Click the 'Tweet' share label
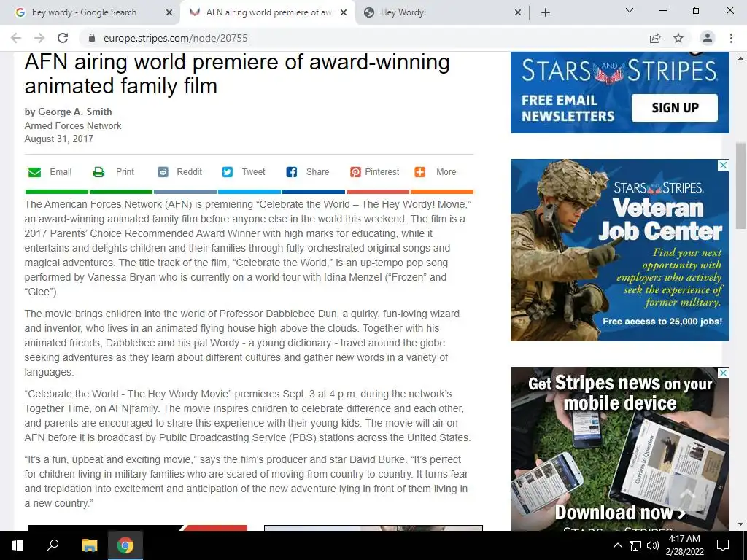This screenshot has height=560, width=747. [253, 172]
